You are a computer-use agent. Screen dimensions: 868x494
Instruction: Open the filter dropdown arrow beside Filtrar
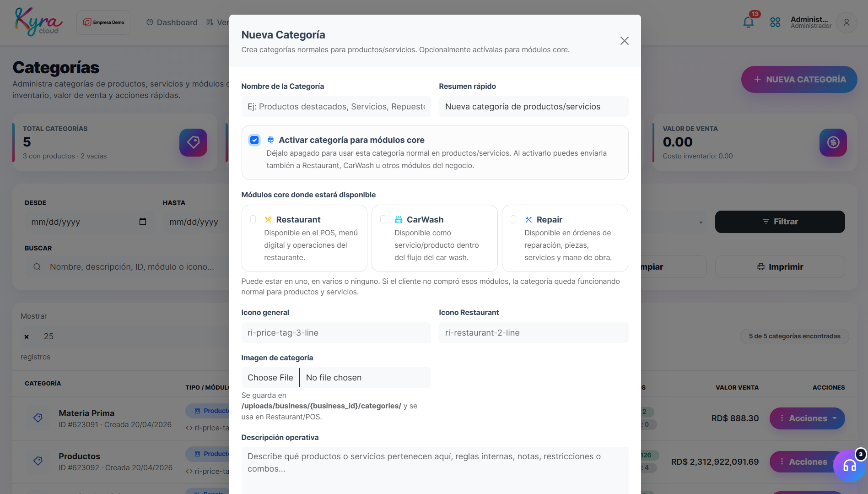click(701, 223)
